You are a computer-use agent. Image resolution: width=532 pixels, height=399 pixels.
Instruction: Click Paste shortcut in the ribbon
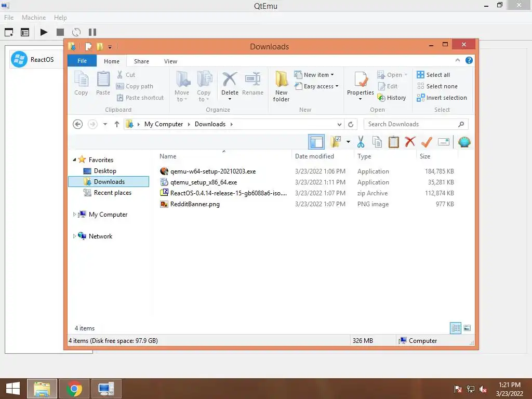coord(140,98)
